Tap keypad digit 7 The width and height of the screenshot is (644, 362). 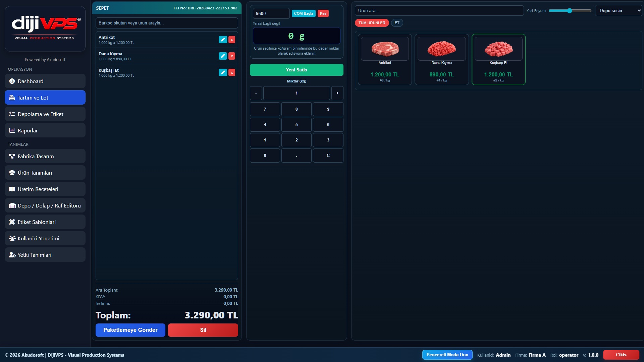click(265, 109)
